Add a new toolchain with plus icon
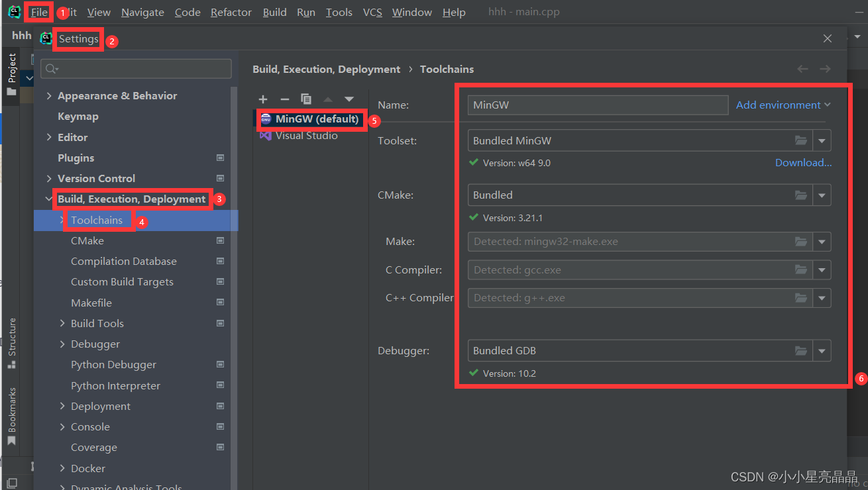Image resolution: width=868 pixels, height=490 pixels. click(263, 99)
